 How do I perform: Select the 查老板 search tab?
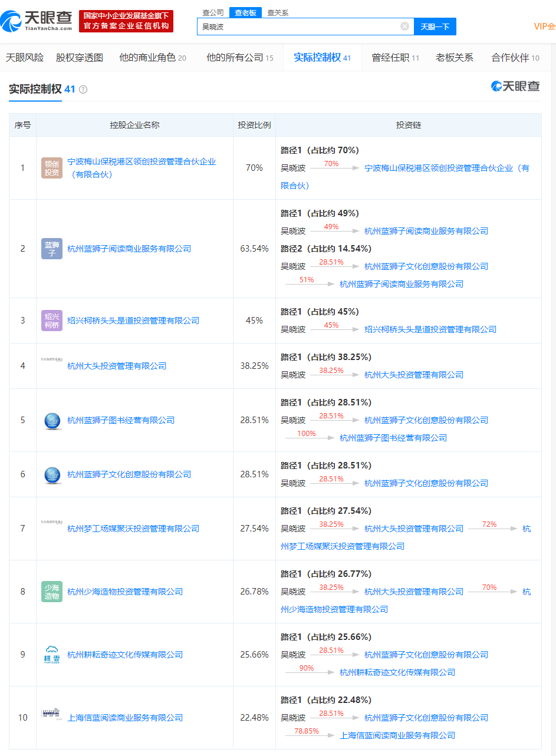(x=245, y=12)
